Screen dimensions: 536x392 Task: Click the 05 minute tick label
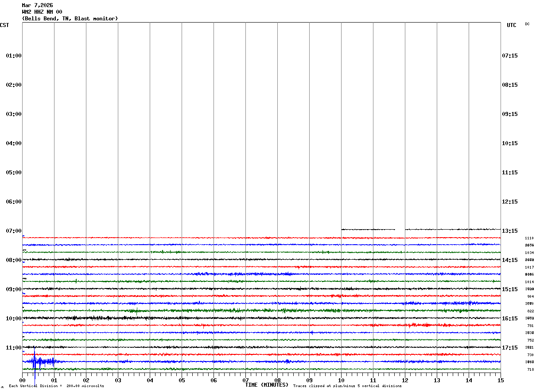(182, 380)
